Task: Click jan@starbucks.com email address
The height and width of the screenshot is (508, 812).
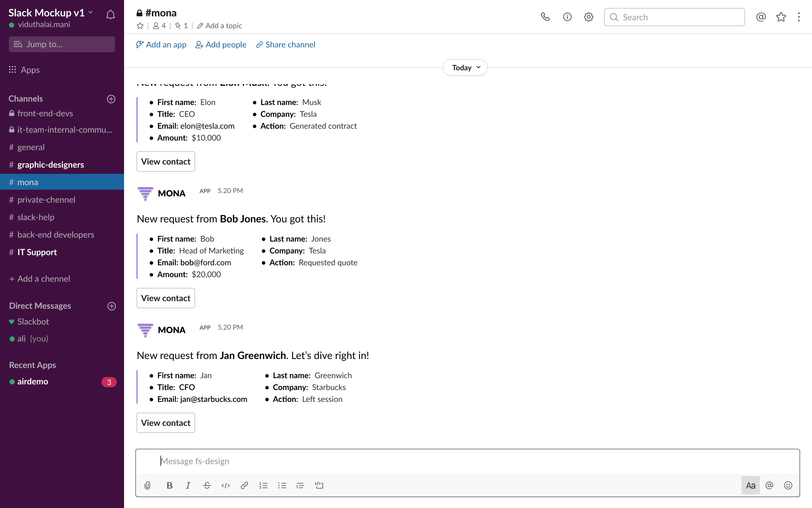Action: (213, 399)
